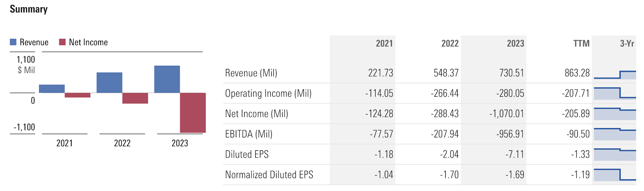
Task: Click the Normalized Diluted EPS row label
Action: 269,174
